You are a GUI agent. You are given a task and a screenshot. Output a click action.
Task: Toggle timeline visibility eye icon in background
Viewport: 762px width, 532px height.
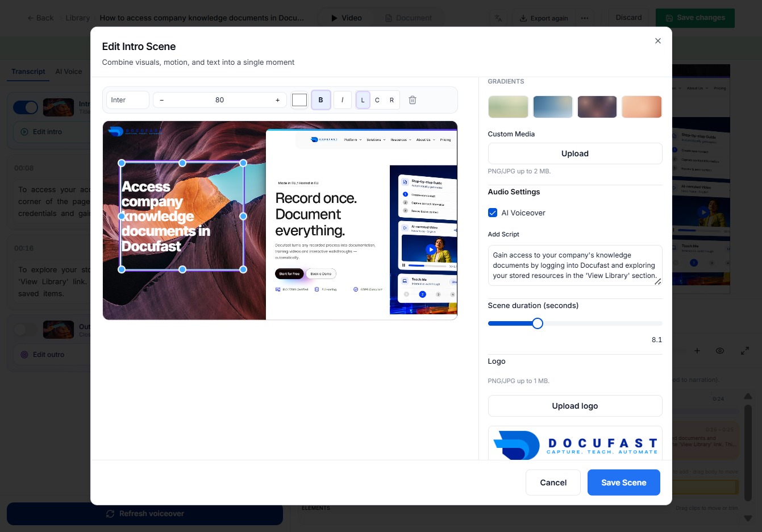pos(720,351)
